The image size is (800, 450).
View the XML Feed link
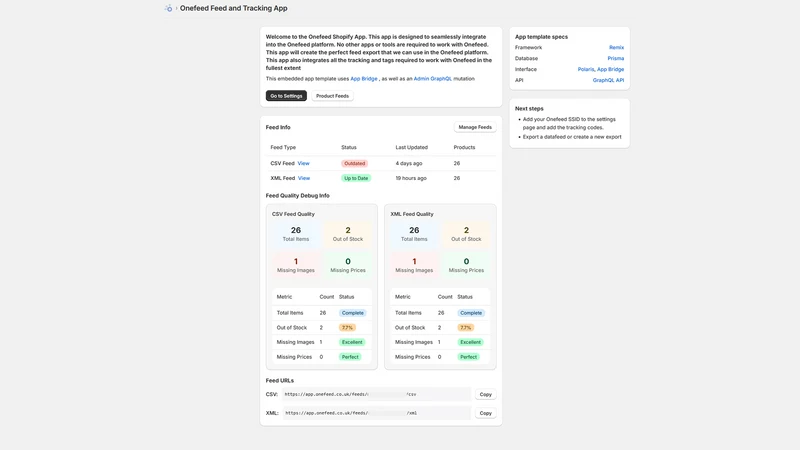(x=304, y=178)
